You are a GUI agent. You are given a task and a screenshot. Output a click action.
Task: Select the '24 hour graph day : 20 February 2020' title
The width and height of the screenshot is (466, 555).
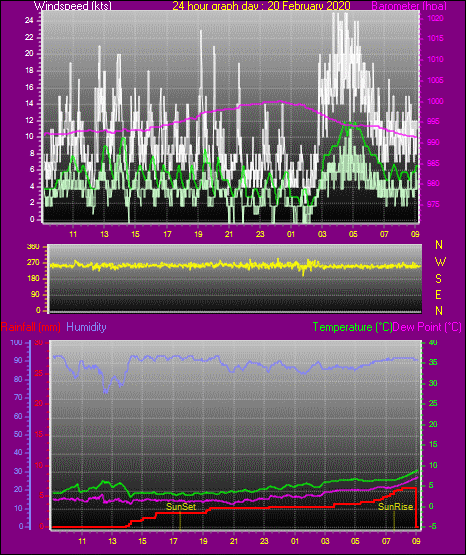[x=261, y=6]
